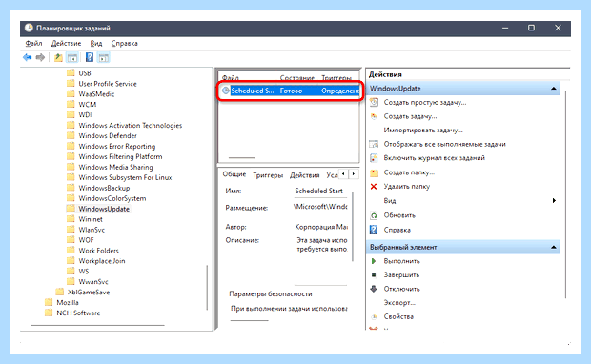Viewport: 591px width, 364px height.
Task: Click the Mozilla folder icon
Action: 49,302
